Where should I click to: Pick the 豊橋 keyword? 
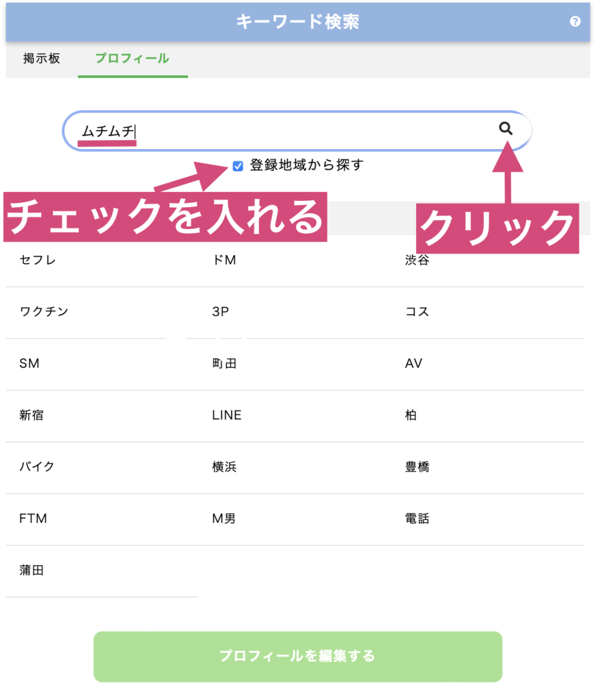coord(417,467)
